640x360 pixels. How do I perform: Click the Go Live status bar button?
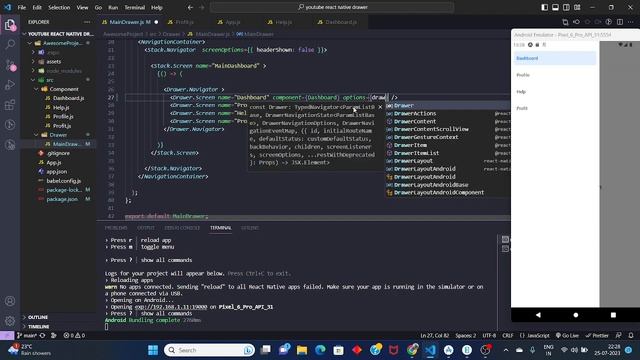567,336
